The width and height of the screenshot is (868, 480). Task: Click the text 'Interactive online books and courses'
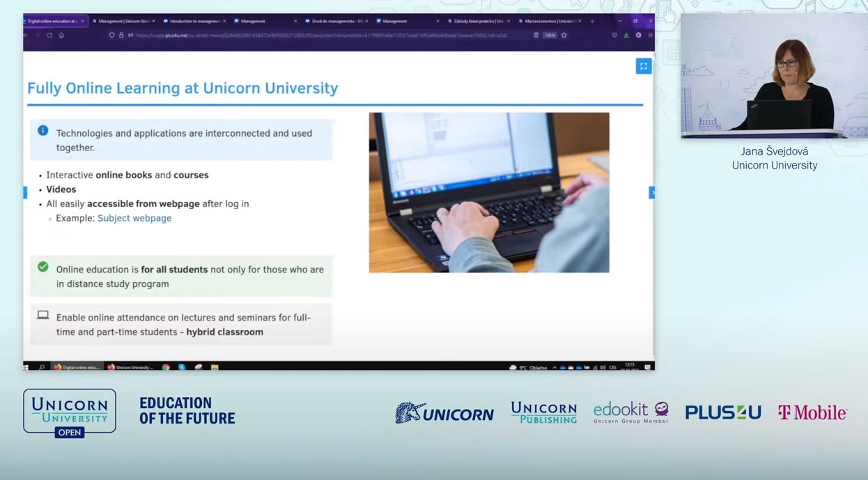tap(127, 175)
